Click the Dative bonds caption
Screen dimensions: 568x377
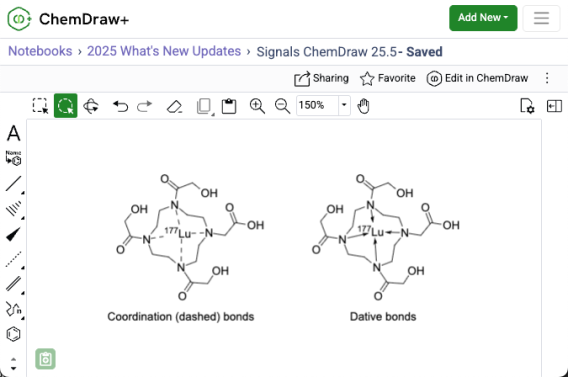[383, 317]
